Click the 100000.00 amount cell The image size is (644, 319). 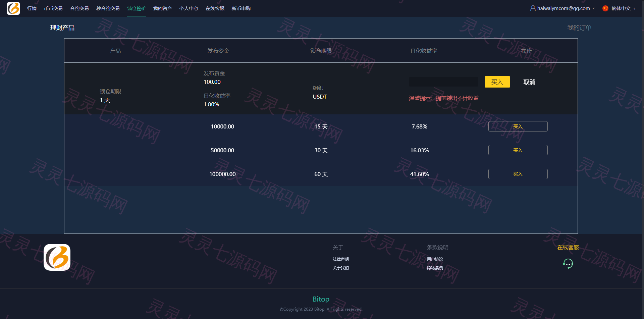point(222,174)
